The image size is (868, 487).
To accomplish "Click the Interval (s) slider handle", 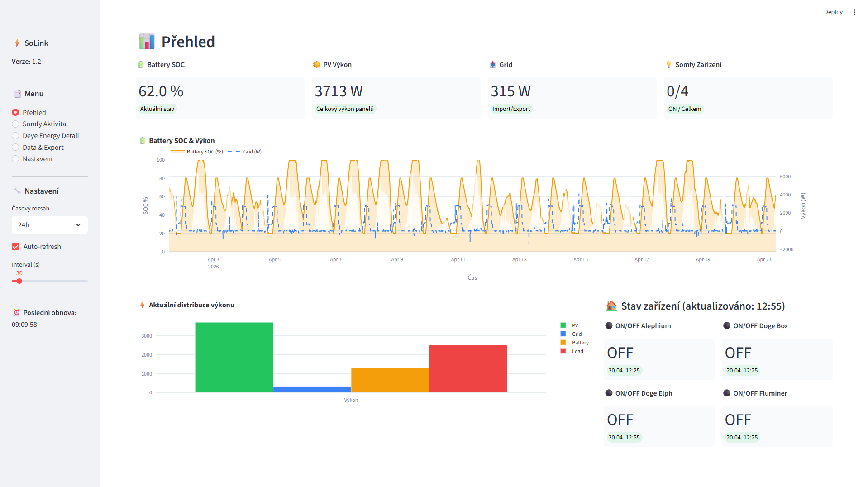I will click(19, 281).
